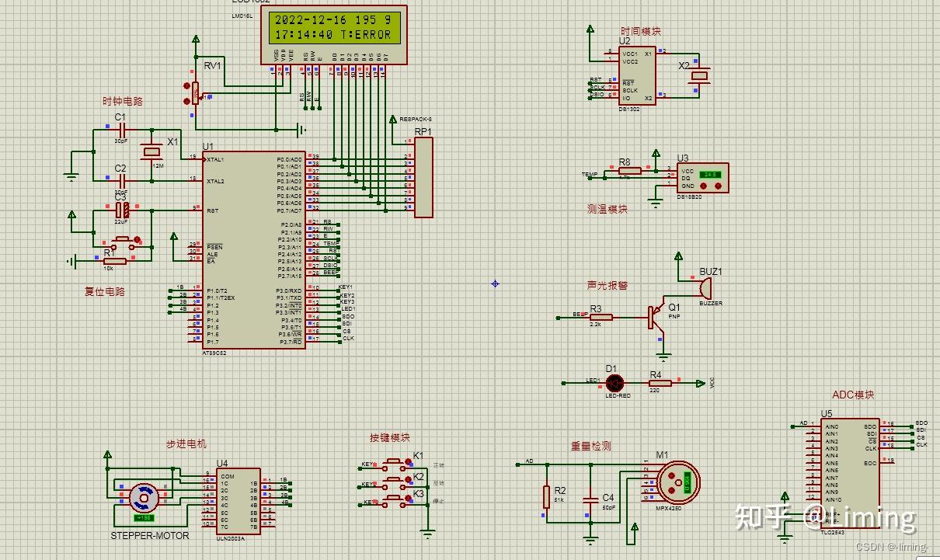Select the U4 ULN2003A driver chip
The height and width of the screenshot is (560, 940).
point(239,501)
